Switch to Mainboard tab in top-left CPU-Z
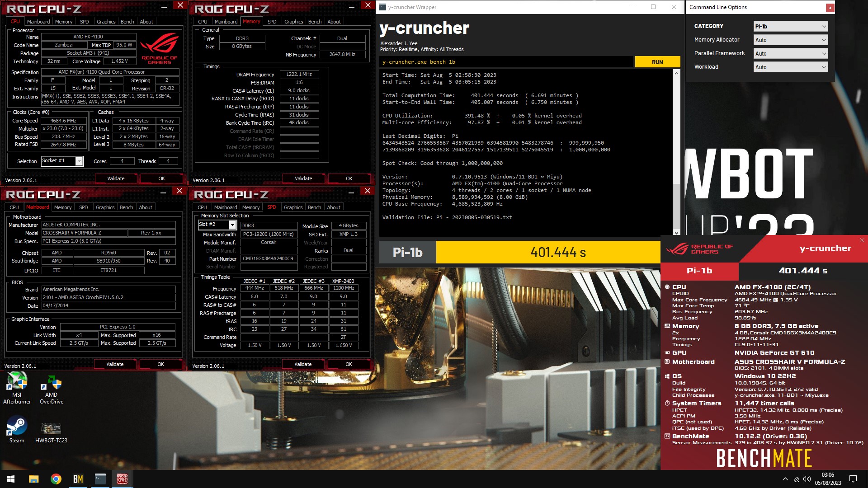 tap(38, 22)
